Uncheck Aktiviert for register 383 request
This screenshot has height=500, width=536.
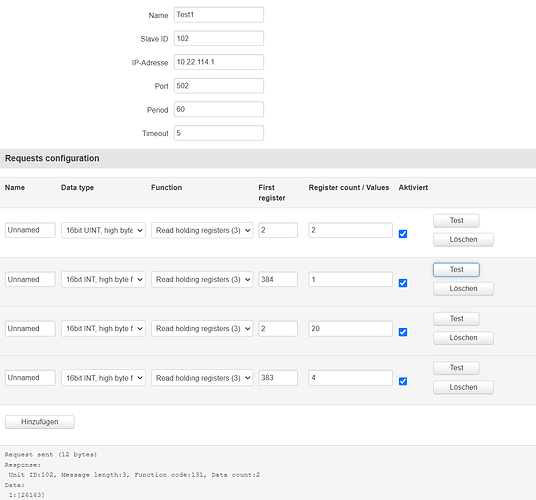click(x=403, y=381)
